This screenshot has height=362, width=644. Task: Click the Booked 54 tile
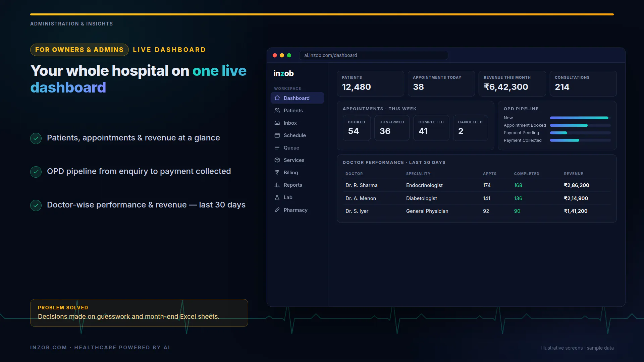click(357, 128)
